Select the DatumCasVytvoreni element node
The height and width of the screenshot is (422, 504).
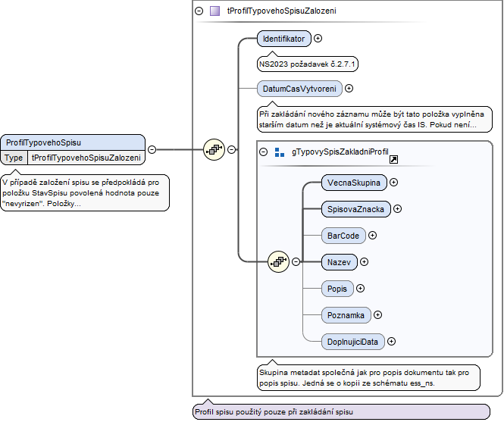[x=299, y=89]
